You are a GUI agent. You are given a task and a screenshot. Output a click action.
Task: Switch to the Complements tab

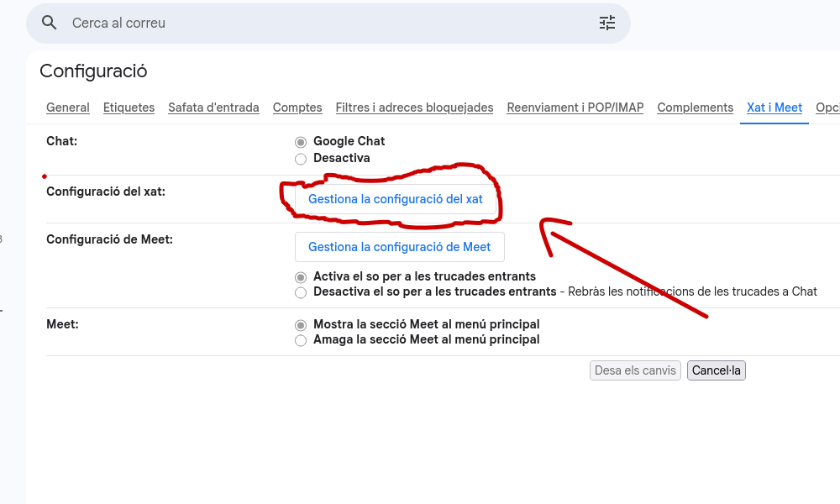pyautogui.click(x=695, y=108)
